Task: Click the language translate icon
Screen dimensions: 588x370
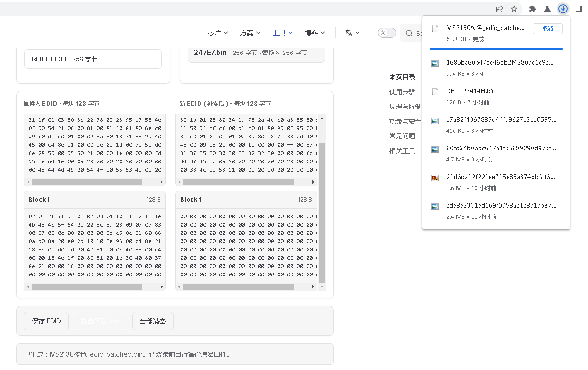Action: click(349, 33)
